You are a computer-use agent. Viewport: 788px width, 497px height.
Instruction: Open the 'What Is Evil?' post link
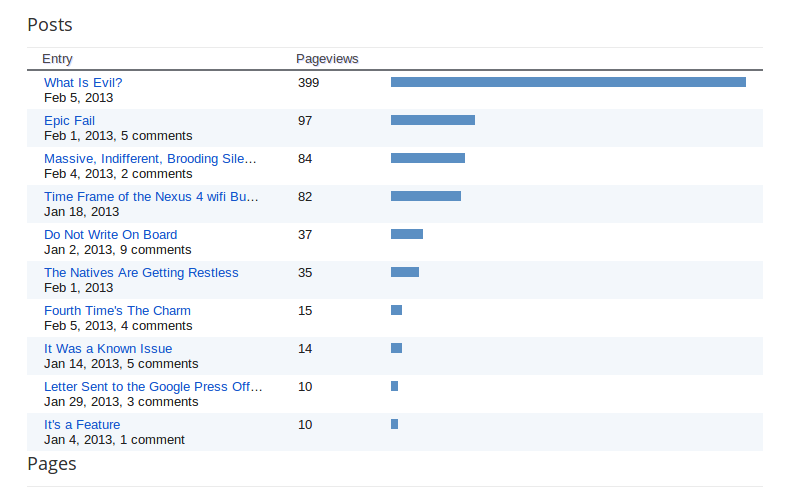[x=83, y=83]
